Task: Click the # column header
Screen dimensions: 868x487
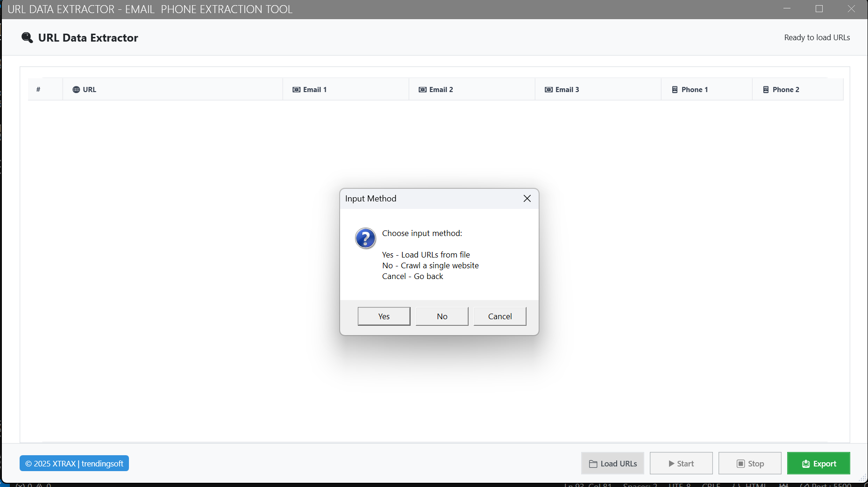Action: coord(38,90)
